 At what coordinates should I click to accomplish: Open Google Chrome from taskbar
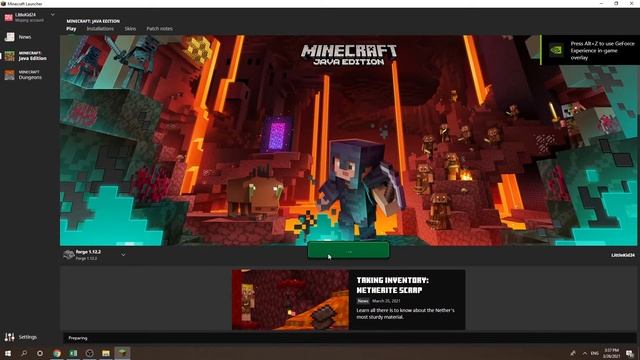pos(57,353)
